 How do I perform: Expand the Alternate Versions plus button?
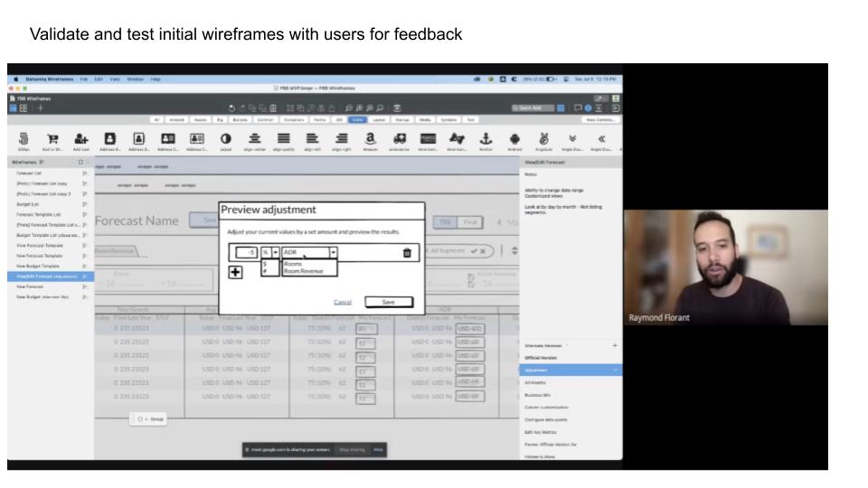(x=615, y=345)
